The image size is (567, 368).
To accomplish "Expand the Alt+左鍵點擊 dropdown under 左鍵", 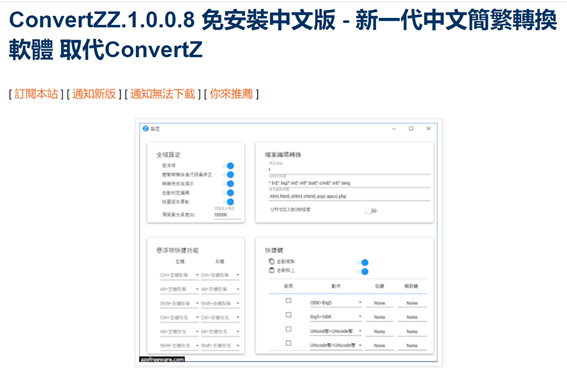I will click(x=179, y=289).
